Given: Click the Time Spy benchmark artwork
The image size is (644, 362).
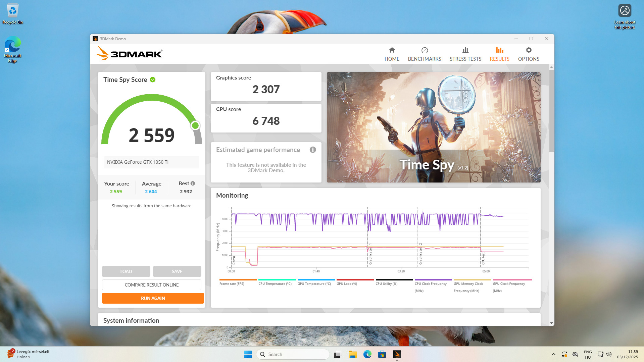Looking at the screenshot, I should pos(434,127).
